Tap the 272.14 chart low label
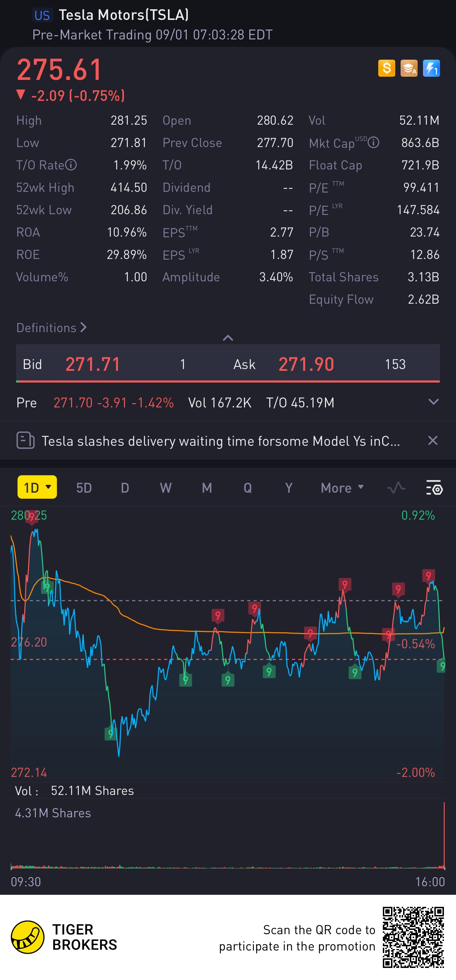 29,772
